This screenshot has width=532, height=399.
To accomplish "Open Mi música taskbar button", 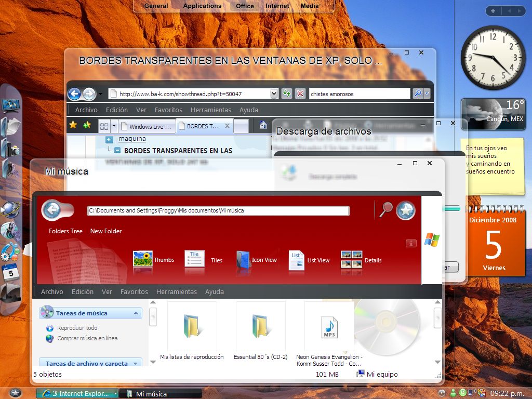I will (160, 394).
